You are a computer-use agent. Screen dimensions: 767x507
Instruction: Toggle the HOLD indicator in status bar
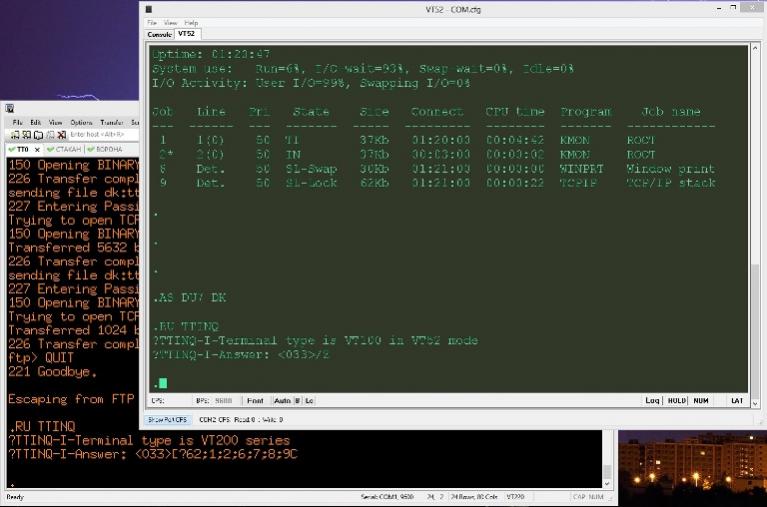[x=676, y=400]
